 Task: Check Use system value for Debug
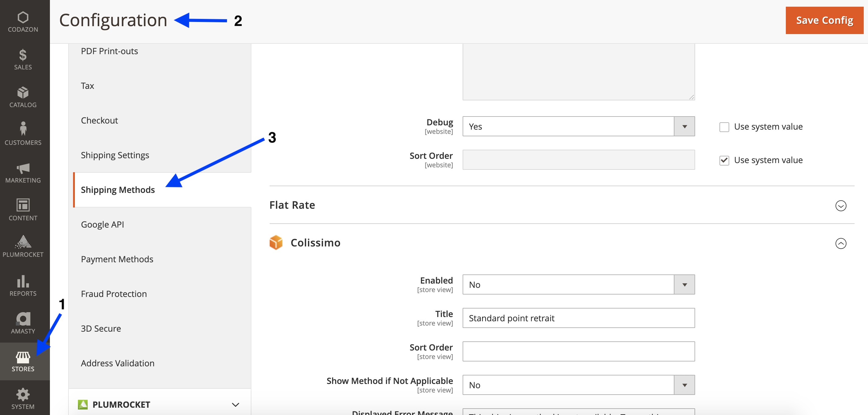click(x=724, y=127)
